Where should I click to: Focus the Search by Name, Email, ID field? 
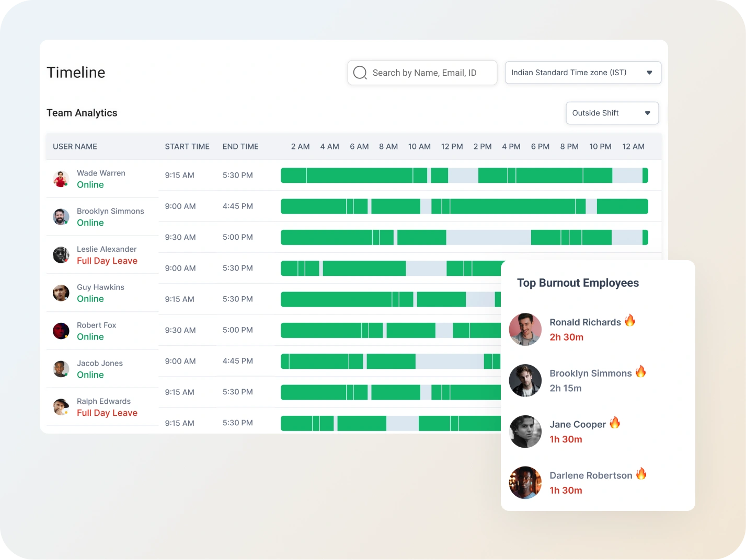429,73
